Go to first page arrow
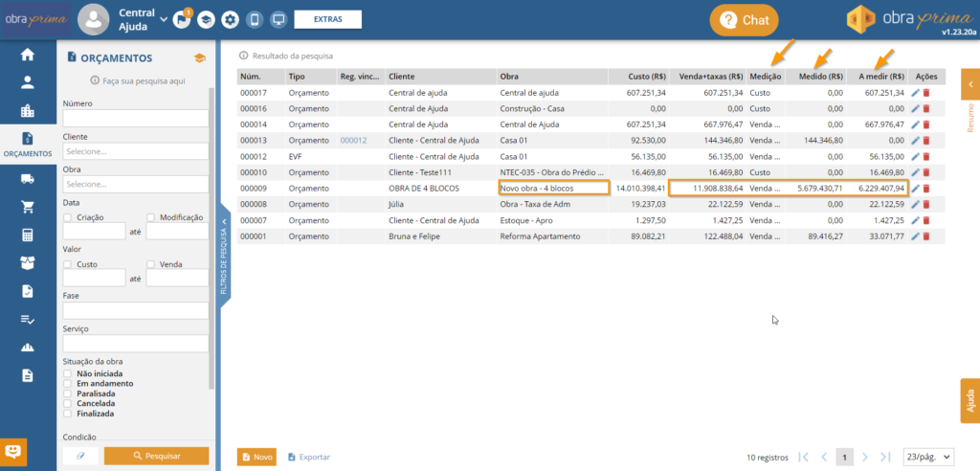Screen dimensions: 980x471 coord(804,458)
